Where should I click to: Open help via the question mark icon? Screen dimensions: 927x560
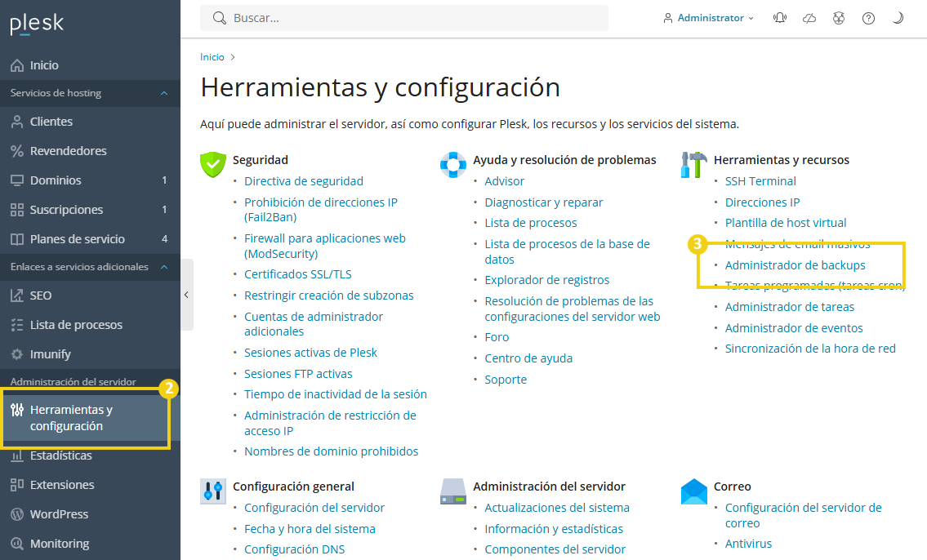[868, 17]
